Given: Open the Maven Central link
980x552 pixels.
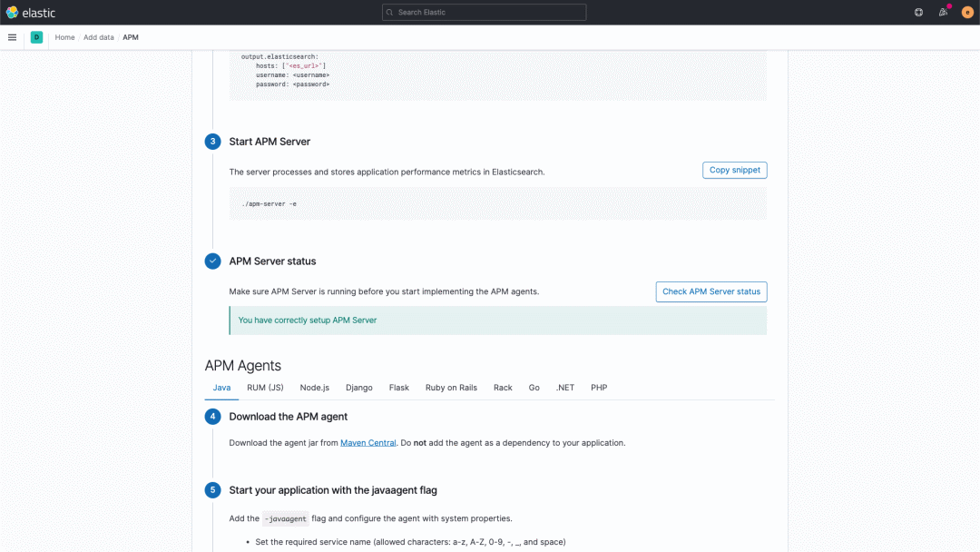Looking at the screenshot, I should click(x=367, y=442).
